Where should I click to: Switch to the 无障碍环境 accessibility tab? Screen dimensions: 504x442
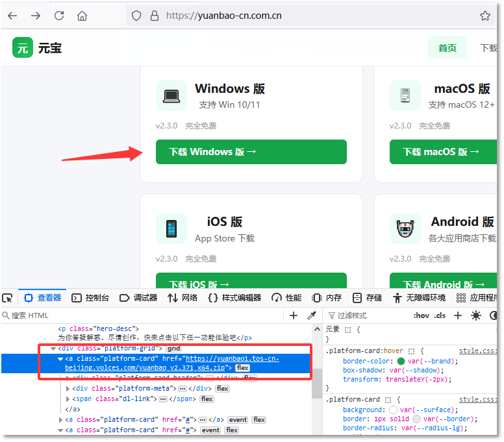coord(419,298)
